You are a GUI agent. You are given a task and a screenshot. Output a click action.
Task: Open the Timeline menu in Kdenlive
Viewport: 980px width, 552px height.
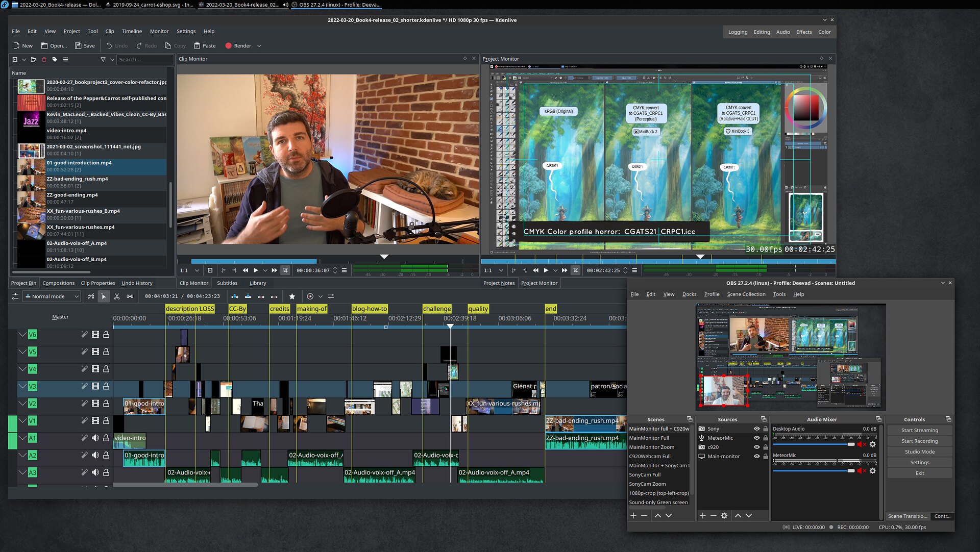[132, 31]
